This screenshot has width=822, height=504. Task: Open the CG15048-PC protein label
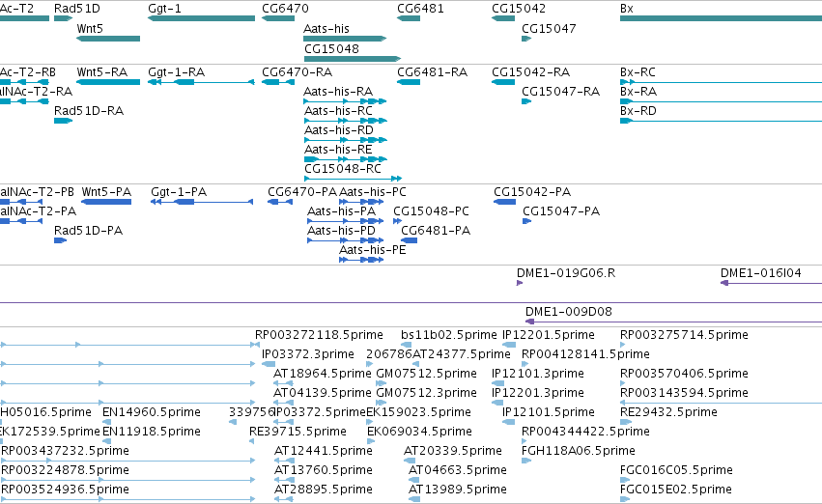point(431,211)
